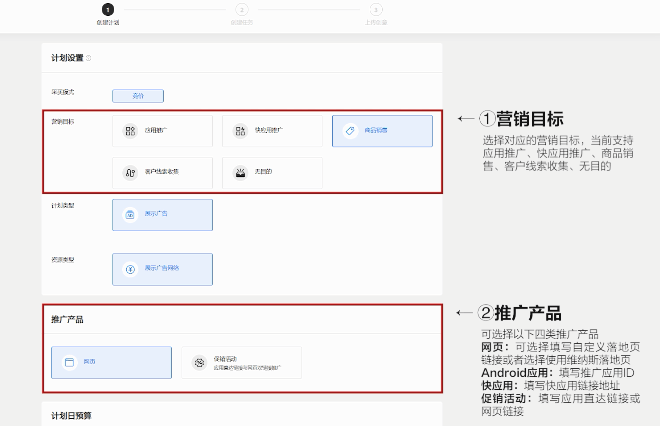Choose the 快应用推广 goal icon
The height and width of the screenshot is (426, 660).
(240, 130)
